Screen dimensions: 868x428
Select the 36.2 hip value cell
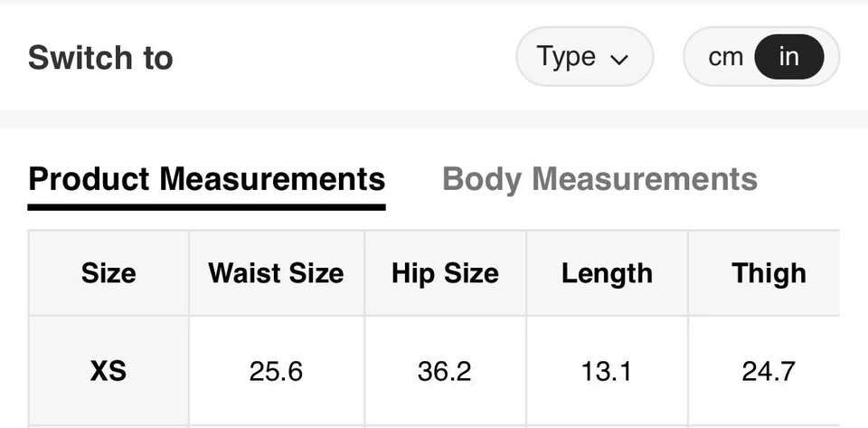pyautogui.click(x=445, y=370)
